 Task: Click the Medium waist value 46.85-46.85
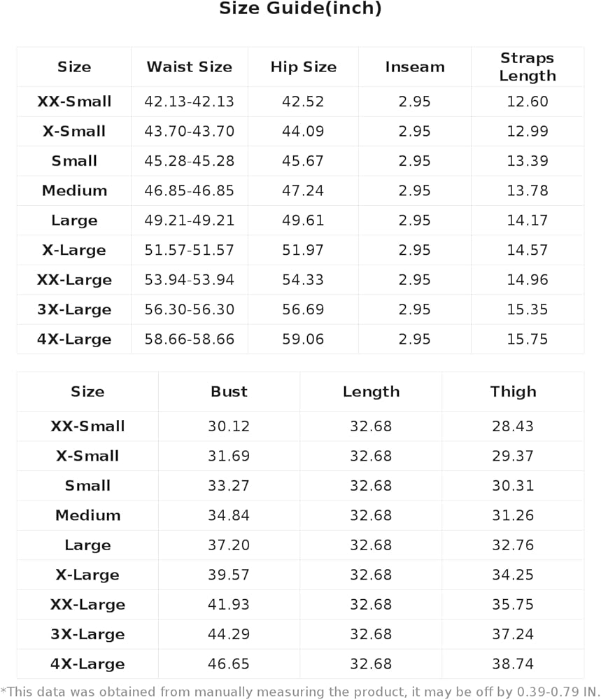pyautogui.click(x=189, y=190)
